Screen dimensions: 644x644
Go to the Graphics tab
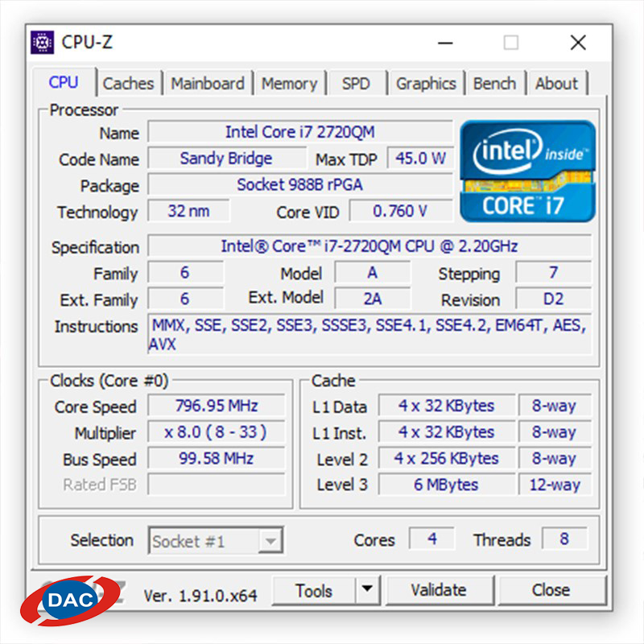(427, 84)
